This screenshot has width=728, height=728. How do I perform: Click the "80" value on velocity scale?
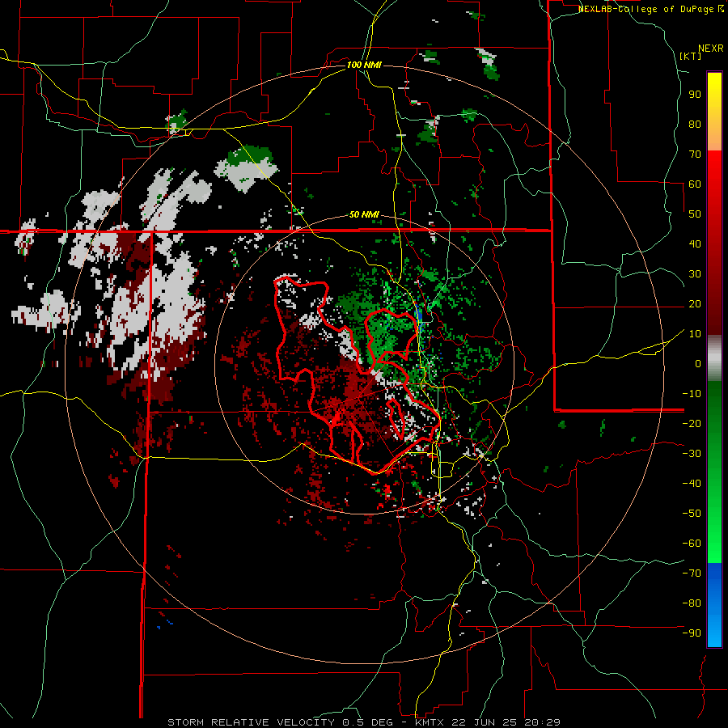click(x=695, y=125)
